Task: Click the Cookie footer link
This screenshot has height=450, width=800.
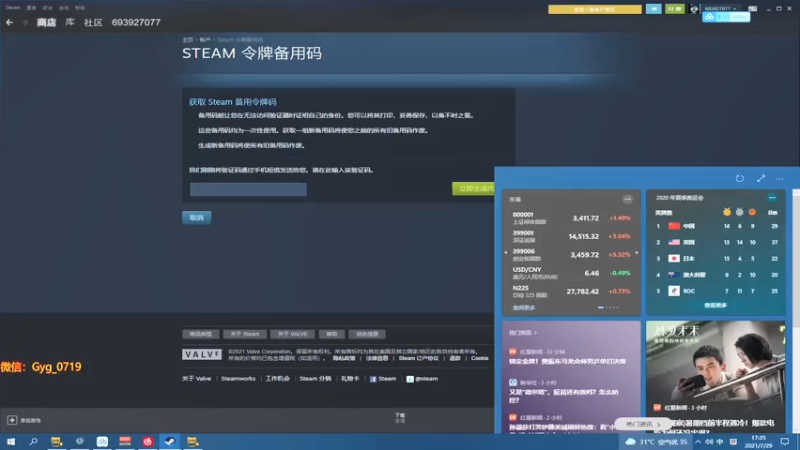Action: click(x=480, y=358)
